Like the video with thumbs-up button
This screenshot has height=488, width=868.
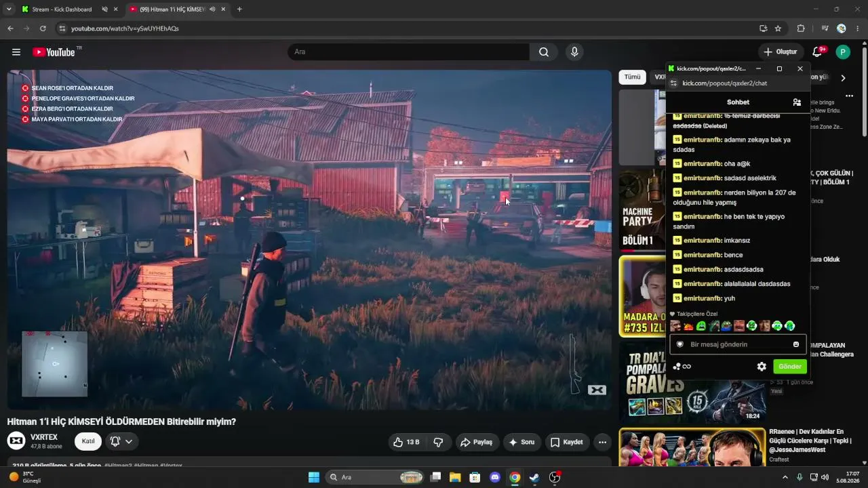point(406,442)
